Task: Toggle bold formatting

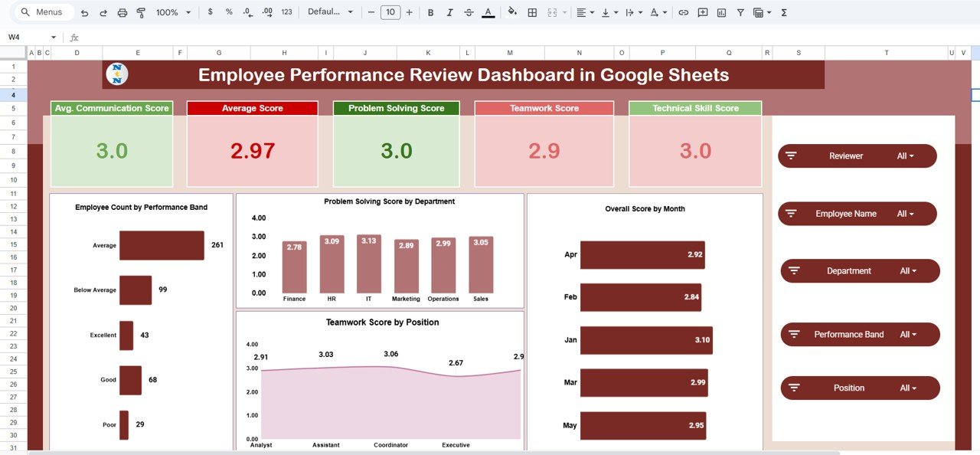Action: [x=430, y=12]
